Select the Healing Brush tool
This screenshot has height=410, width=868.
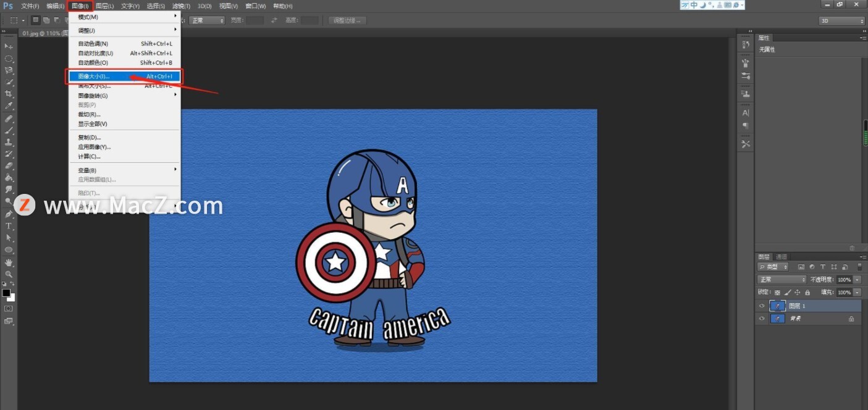coord(9,119)
